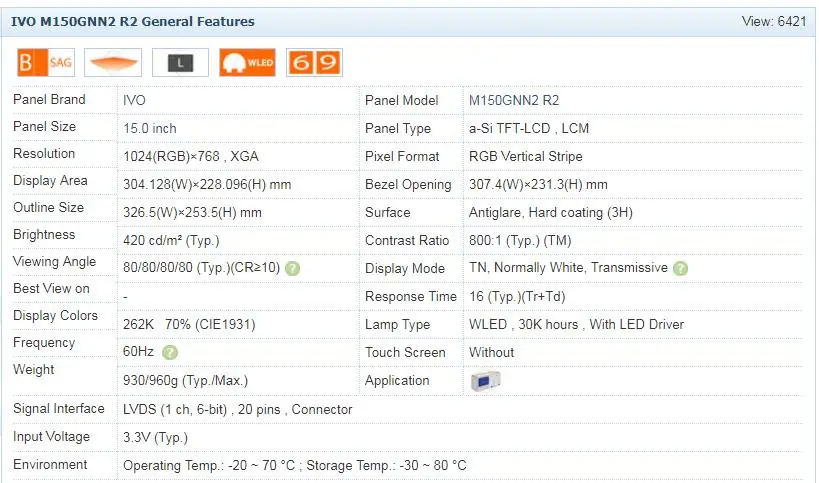Screen dimensions: 819x483
Task: Select the Antiglare, Hard coating (3H) value
Action: click(x=551, y=213)
